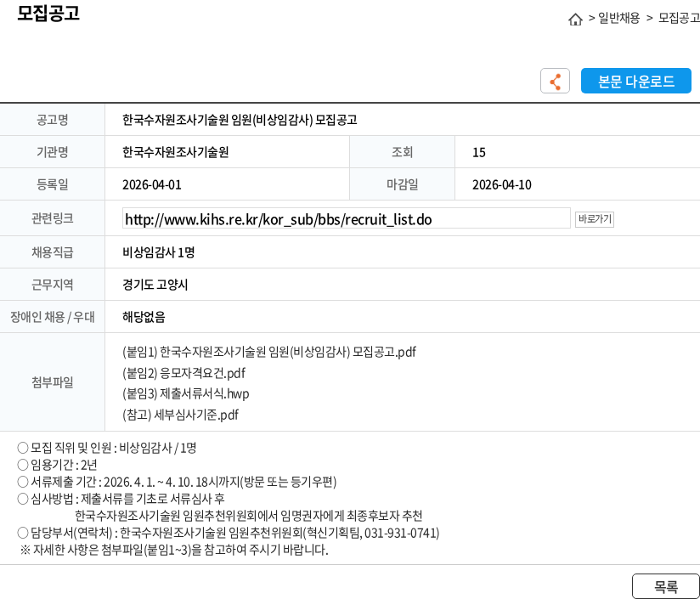700x599 pixels.
Task: Open 일반채용 breadcrumb link
Action: tap(618, 18)
